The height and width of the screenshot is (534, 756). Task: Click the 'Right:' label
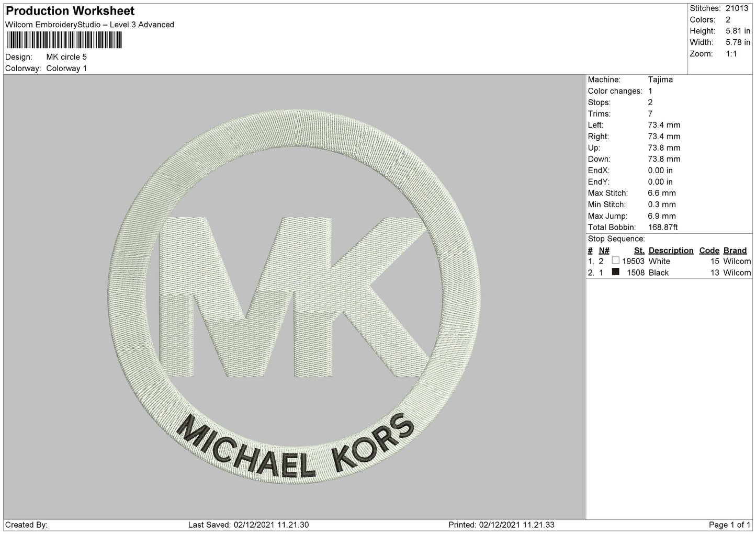597,137
